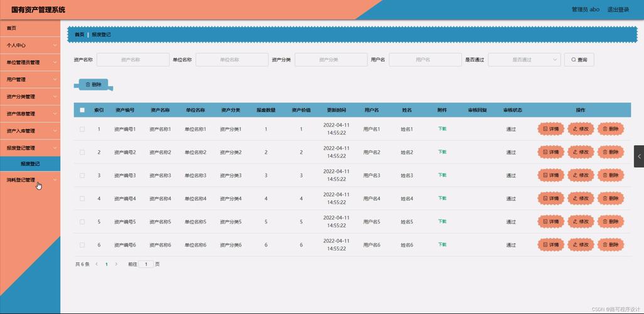Open the 是否通过 dropdown filter
The width and height of the screenshot is (644, 314).
coord(524,60)
